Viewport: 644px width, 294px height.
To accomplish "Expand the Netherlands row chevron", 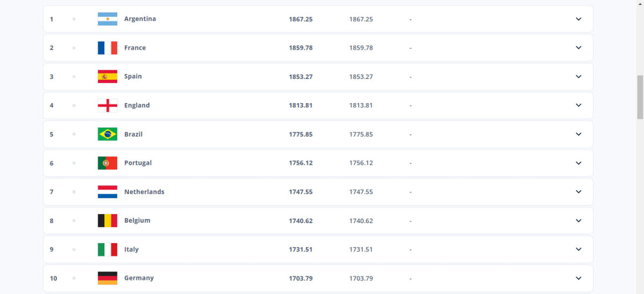I will click(579, 192).
